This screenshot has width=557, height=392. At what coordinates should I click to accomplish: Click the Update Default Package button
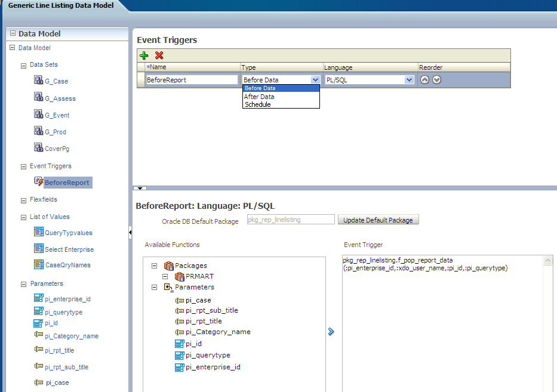point(378,220)
